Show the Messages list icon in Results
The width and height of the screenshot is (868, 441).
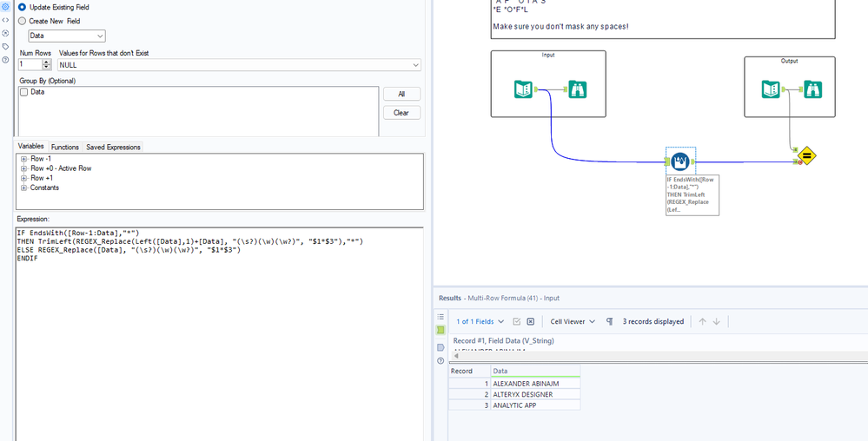pos(441,317)
